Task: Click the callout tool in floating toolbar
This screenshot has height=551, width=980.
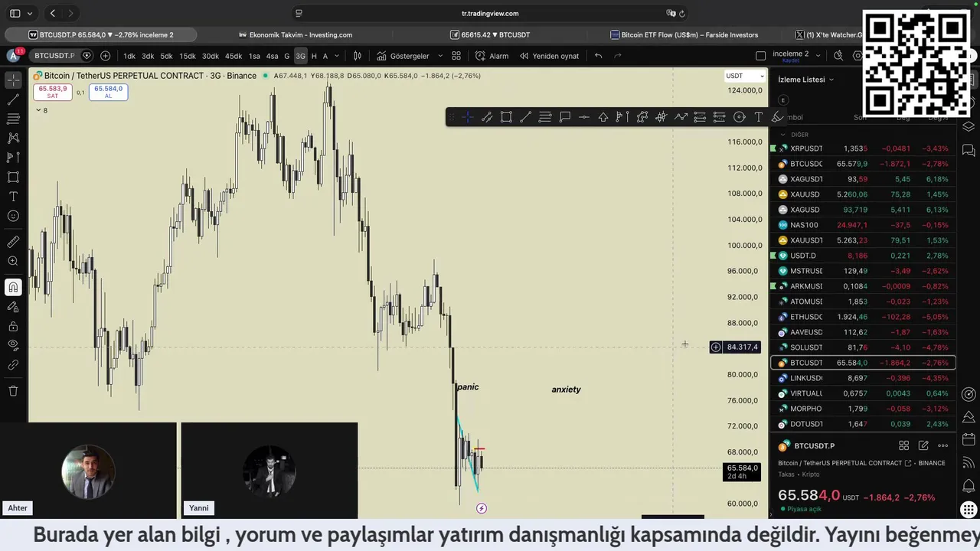Action: 565,117
